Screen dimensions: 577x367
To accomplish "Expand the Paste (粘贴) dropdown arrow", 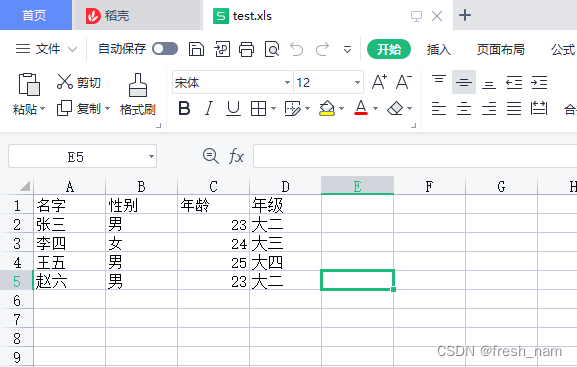I will 43,109.
